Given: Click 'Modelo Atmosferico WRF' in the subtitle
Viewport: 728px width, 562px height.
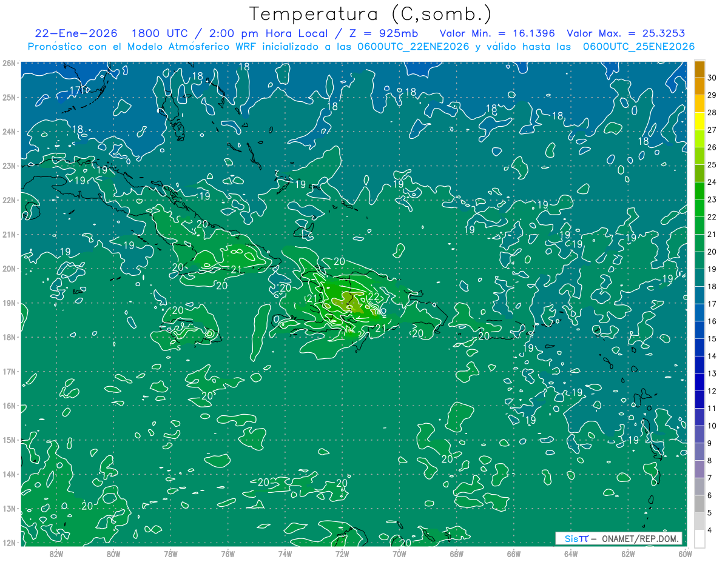Looking at the screenshot, I should (194, 47).
